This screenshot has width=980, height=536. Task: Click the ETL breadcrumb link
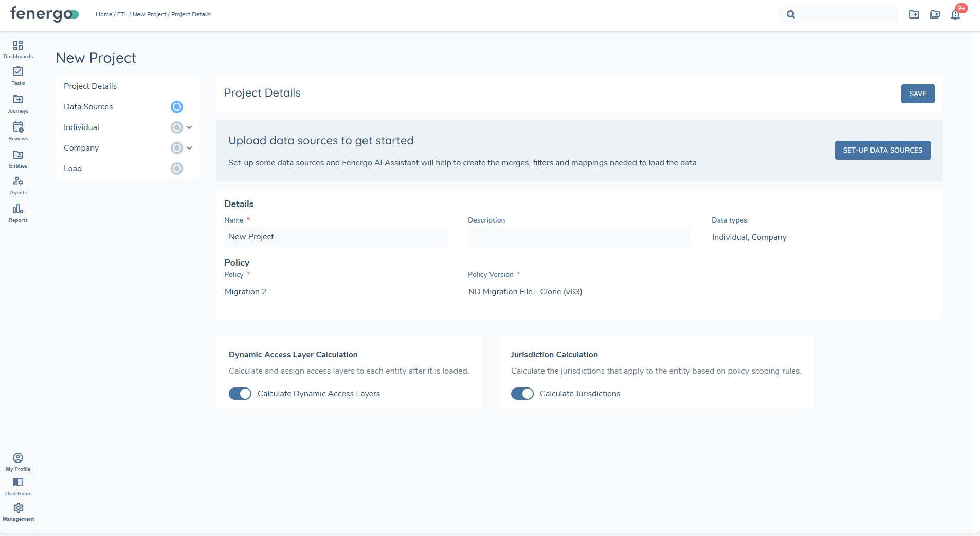122,14
